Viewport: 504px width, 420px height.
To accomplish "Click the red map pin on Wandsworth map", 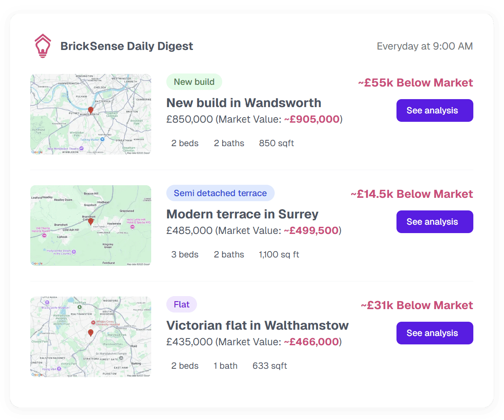I will 91,110.
